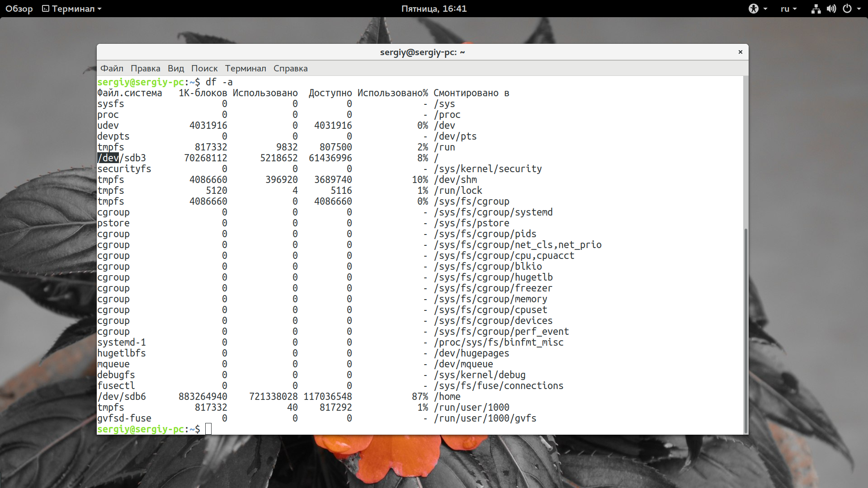Image resolution: width=868 pixels, height=488 pixels.
Task: Close the terminal window with X
Action: (741, 52)
